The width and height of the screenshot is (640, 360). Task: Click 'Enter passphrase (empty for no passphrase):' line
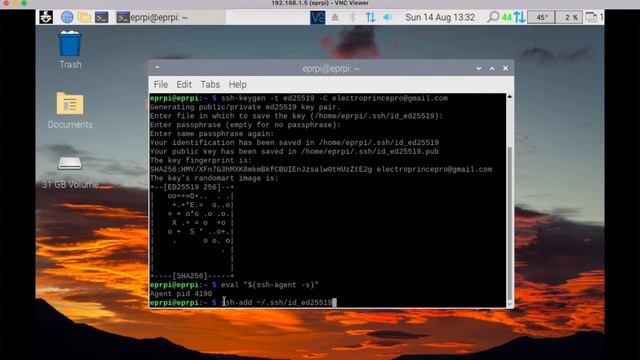[245, 125]
